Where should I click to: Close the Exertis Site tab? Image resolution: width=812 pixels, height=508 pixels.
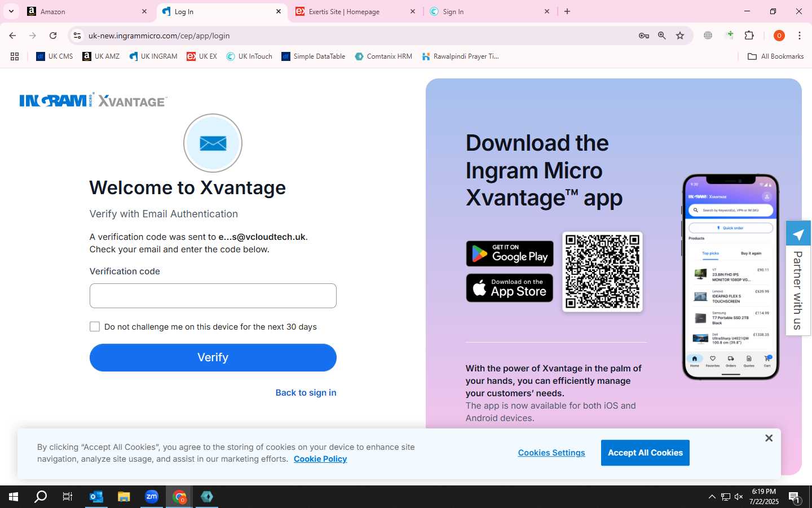tap(413, 11)
